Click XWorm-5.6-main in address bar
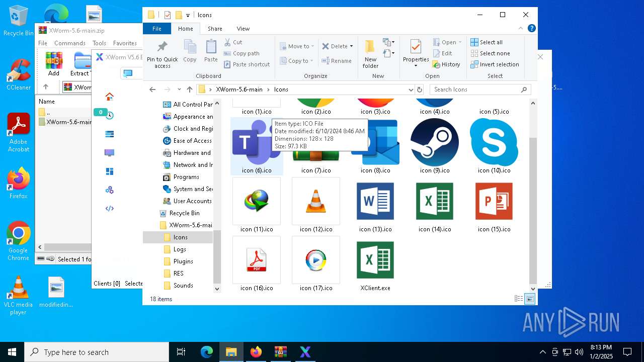Screen dimensions: 644x362 click(x=239, y=89)
